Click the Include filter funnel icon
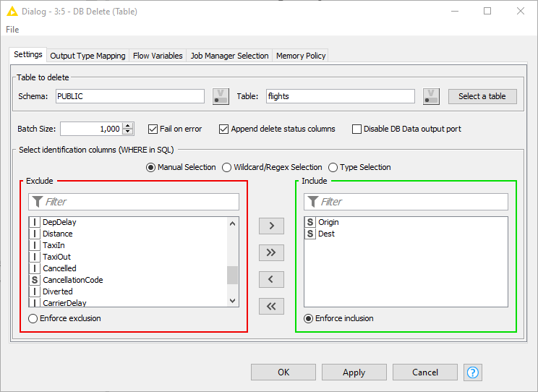The image size is (538, 392). (x=312, y=202)
